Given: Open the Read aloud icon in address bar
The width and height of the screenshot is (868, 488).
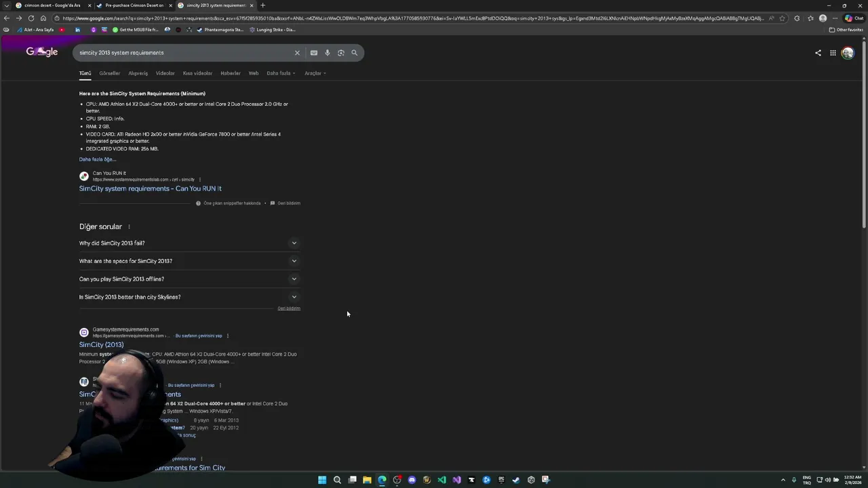Looking at the screenshot, I should pyautogui.click(x=771, y=18).
